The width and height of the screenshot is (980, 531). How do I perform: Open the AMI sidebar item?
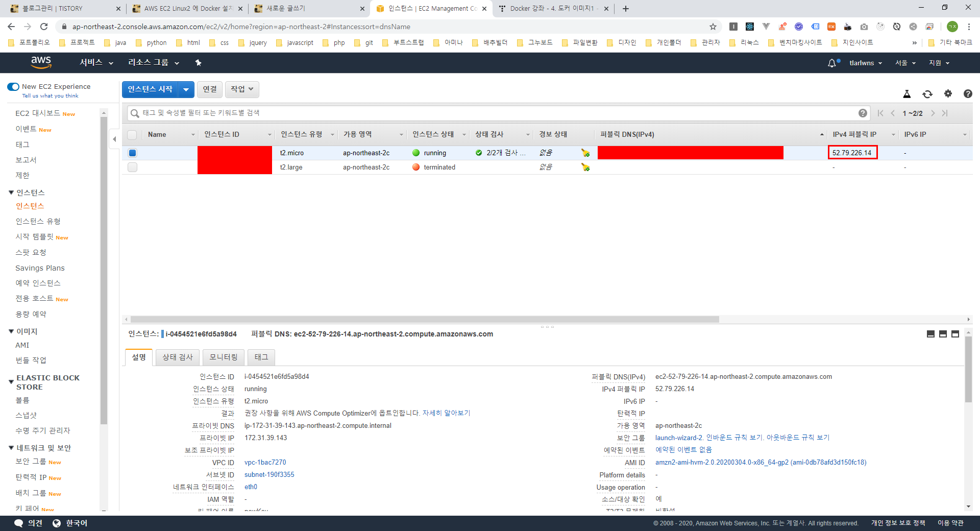[22, 345]
